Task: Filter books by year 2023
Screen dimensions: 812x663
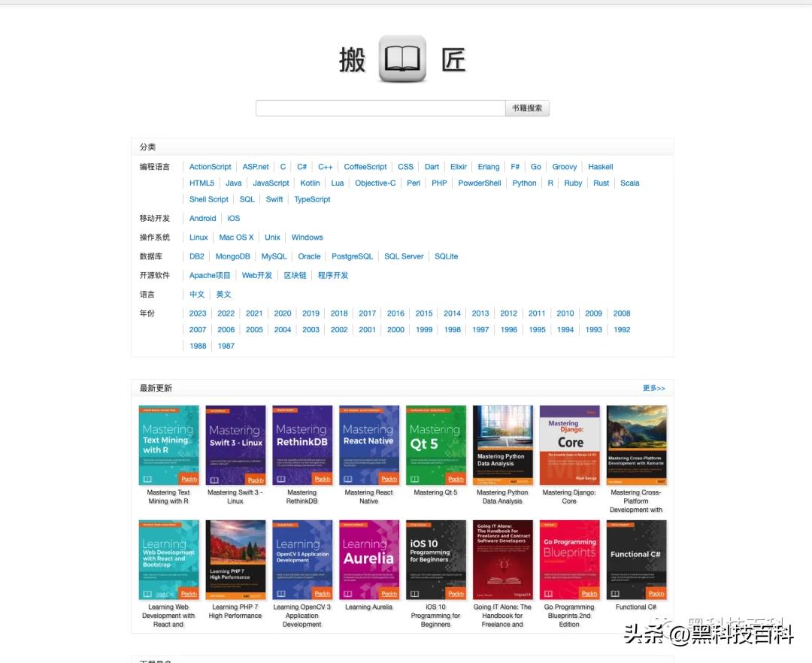Action: click(x=198, y=313)
